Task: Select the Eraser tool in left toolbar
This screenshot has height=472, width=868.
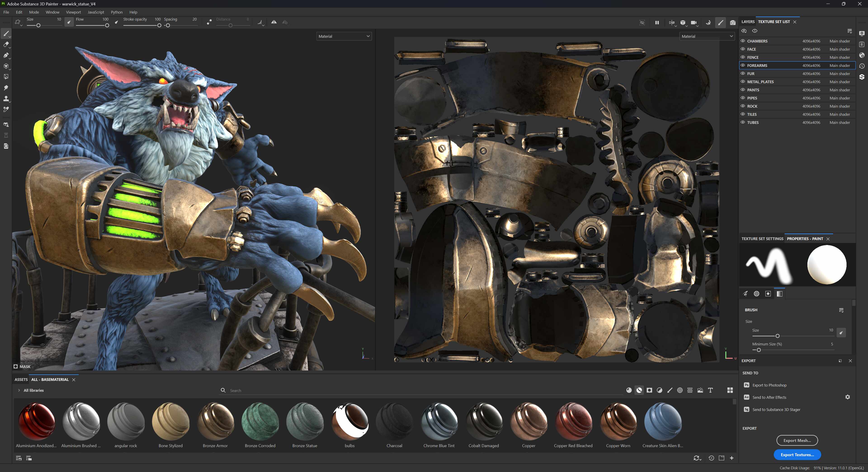Action: point(6,45)
